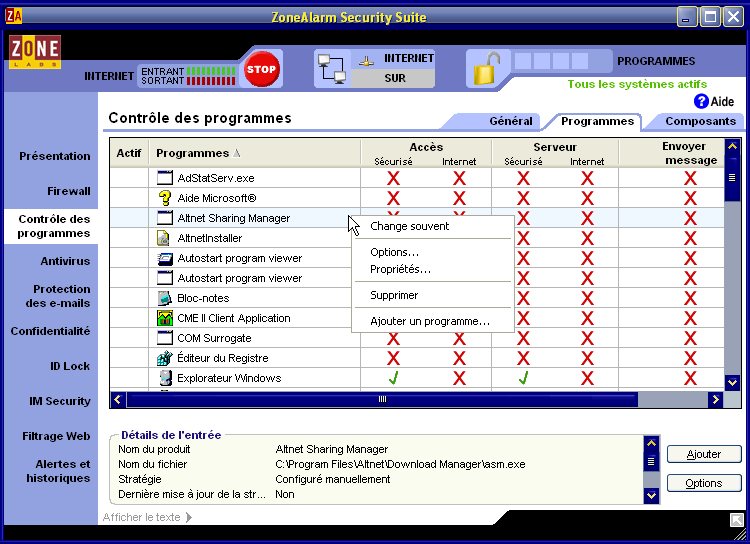Click the Actif column header
750x544 pixels.
tap(129, 153)
